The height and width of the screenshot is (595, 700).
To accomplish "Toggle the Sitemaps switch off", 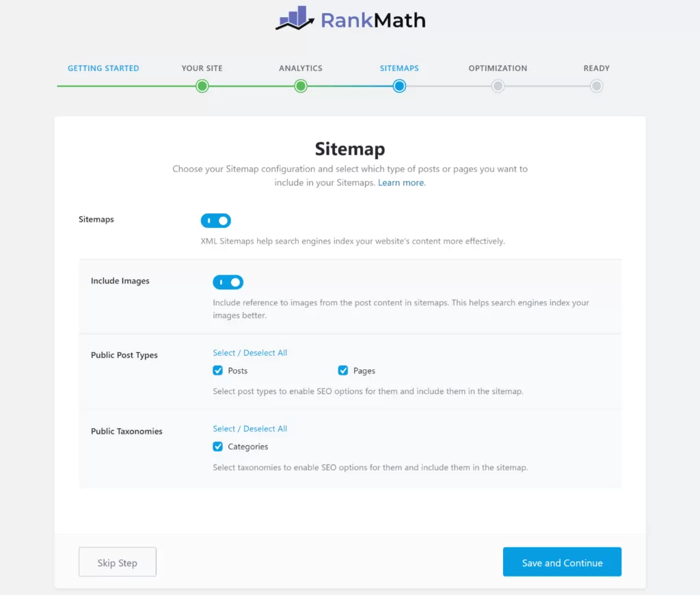I will pos(215,221).
